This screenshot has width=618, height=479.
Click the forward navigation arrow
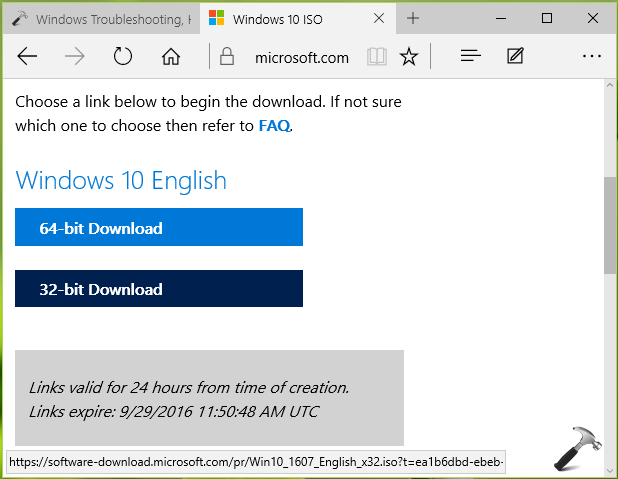[x=74, y=56]
